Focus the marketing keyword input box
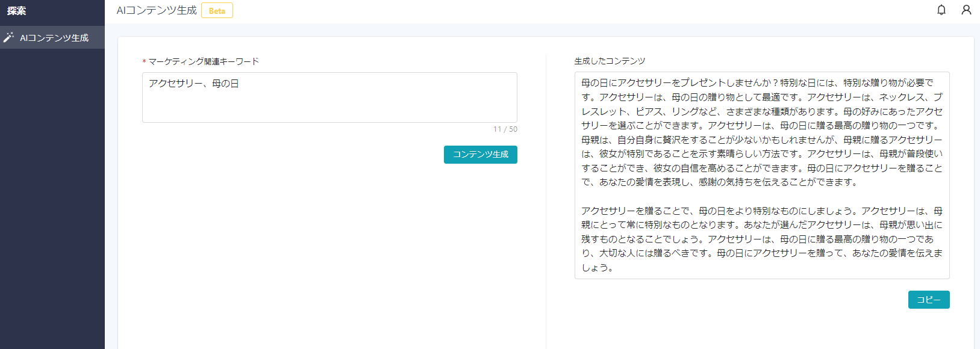 pyautogui.click(x=329, y=105)
